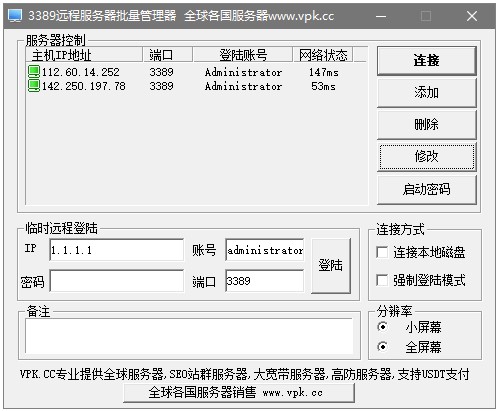Screen dimensions: 498x411
Task: Click the green server icon for 112.60.14.252
Action: (x=34, y=72)
